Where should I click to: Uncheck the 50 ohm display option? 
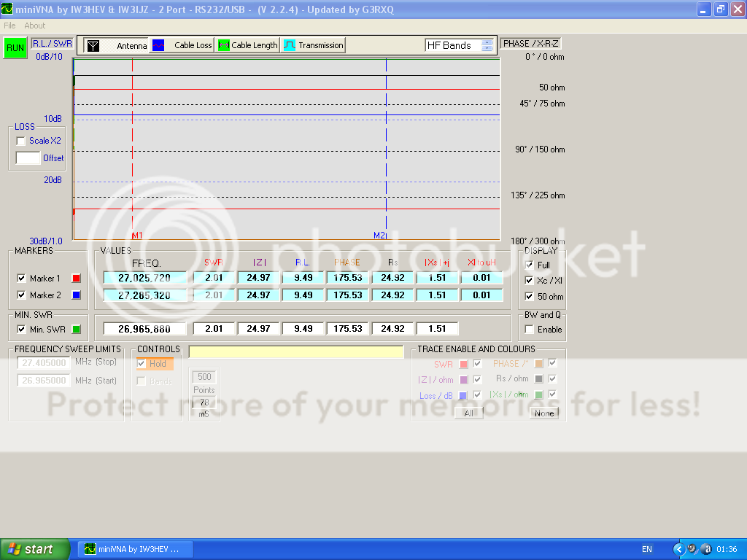pos(530,297)
